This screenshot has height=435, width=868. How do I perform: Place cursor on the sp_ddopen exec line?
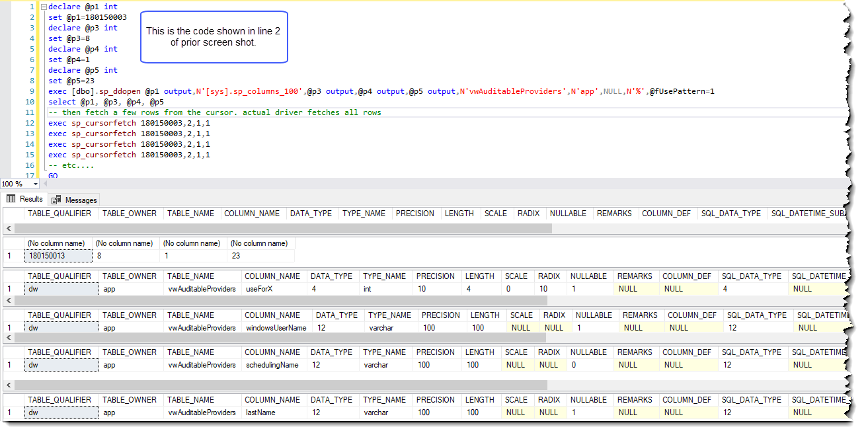click(264, 91)
